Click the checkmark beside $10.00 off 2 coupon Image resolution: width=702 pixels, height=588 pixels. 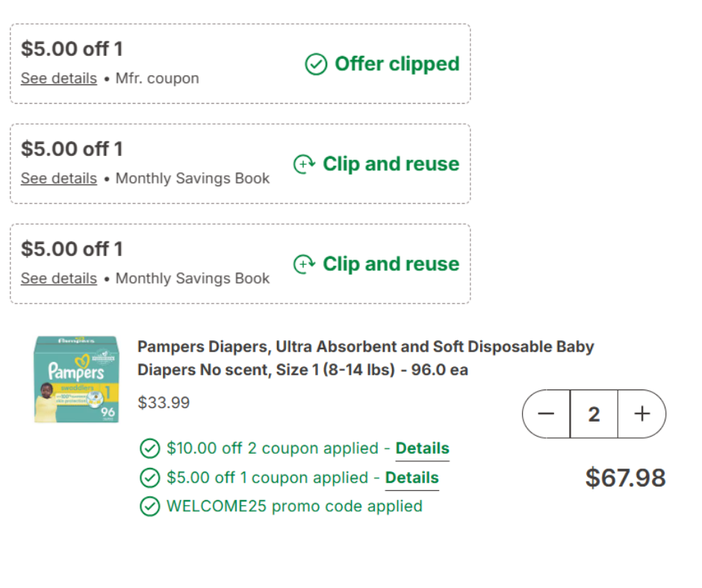click(150, 448)
